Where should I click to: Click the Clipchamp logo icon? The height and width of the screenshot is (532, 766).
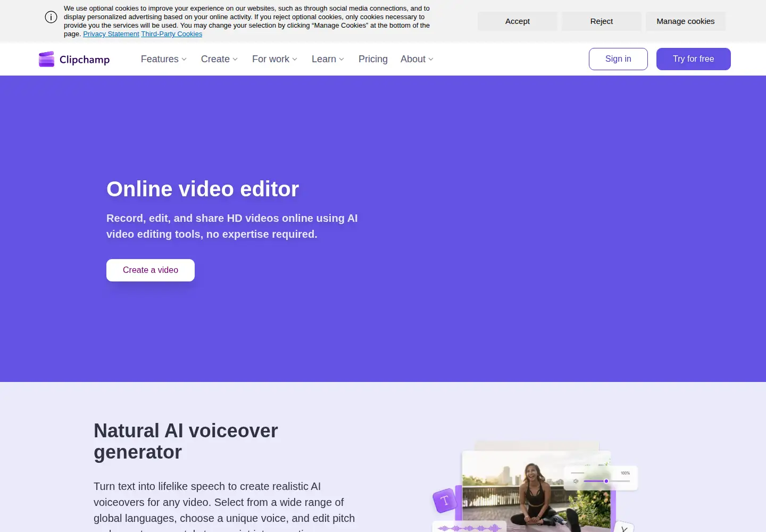[x=47, y=59]
